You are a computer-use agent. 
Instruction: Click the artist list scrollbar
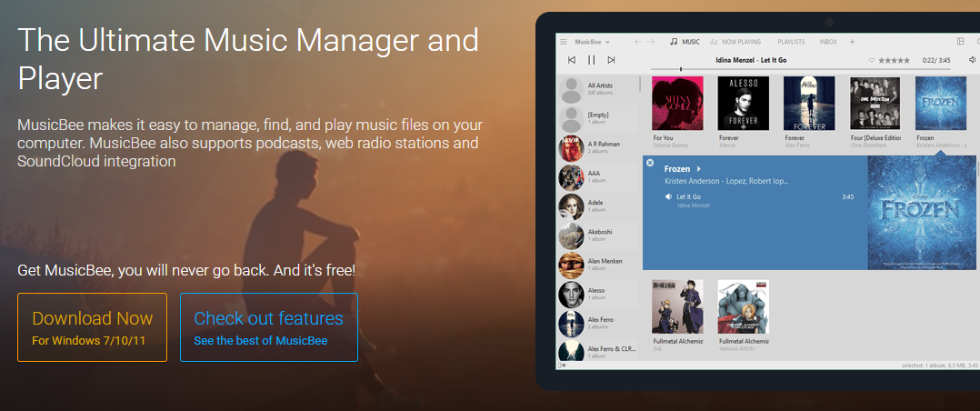(x=640, y=84)
